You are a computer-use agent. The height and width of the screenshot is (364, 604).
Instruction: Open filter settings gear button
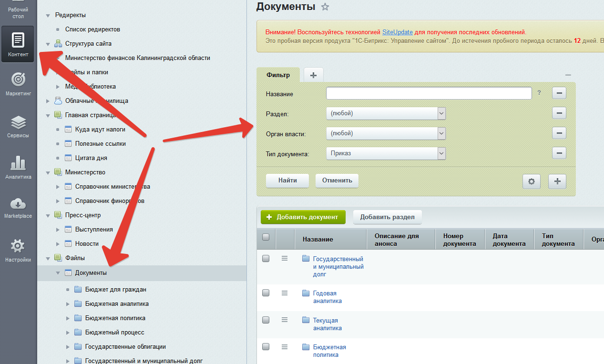pyautogui.click(x=532, y=181)
